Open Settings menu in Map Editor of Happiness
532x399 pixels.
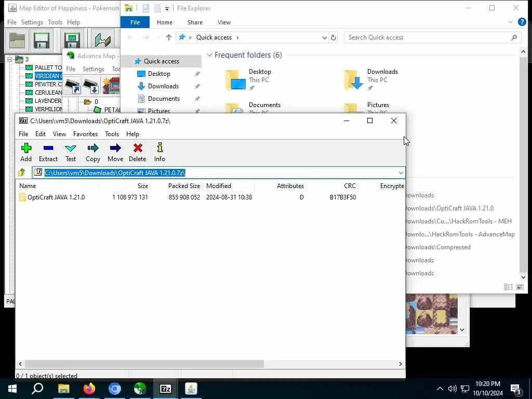[32, 22]
